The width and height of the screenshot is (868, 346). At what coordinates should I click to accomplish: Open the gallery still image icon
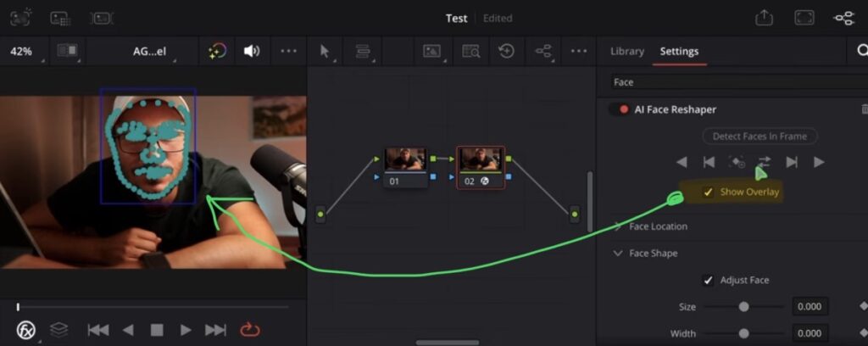tap(431, 52)
